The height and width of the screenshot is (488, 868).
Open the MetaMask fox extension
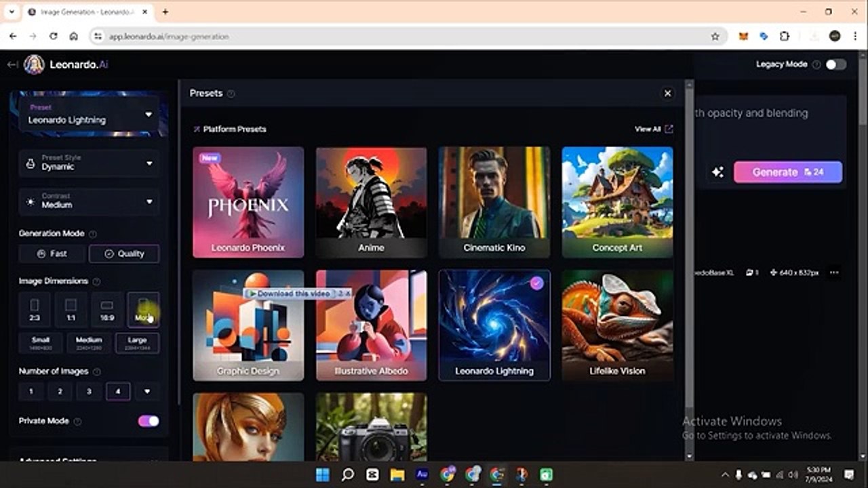(743, 37)
